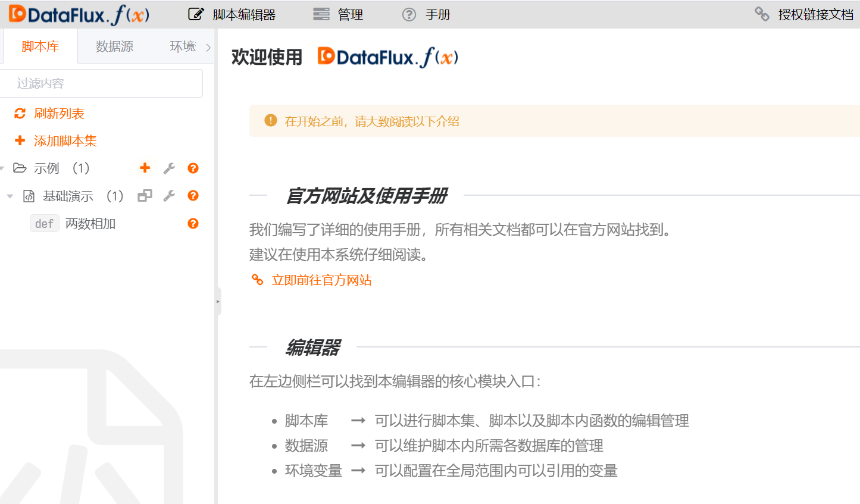Viewport: 860px width, 504px height.
Task: Click the 编辑器 section heading
Action: (312, 347)
